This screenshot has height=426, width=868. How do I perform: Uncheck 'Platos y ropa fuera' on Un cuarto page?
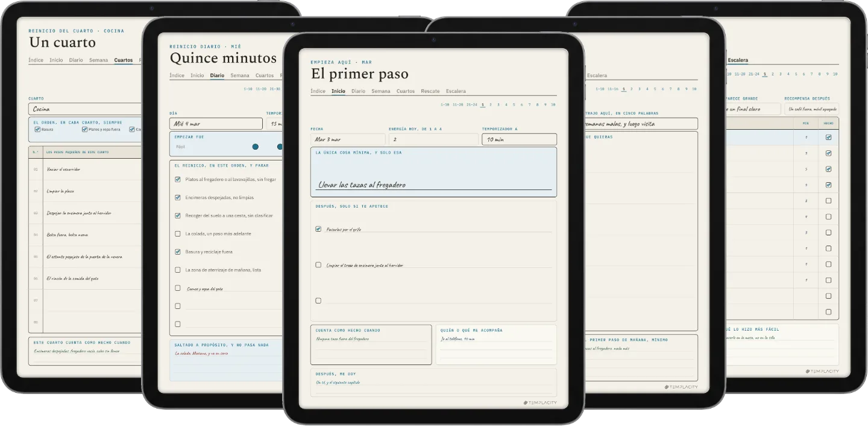84,129
